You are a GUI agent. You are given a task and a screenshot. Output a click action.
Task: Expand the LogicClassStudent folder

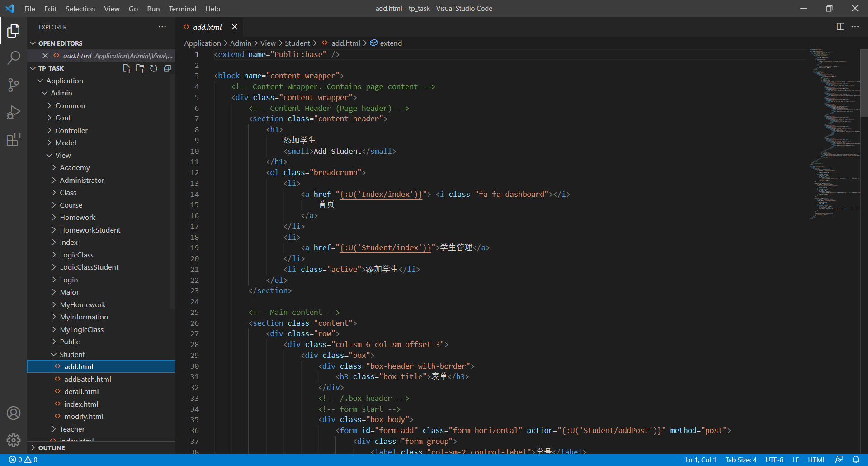(x=101, y=267)
